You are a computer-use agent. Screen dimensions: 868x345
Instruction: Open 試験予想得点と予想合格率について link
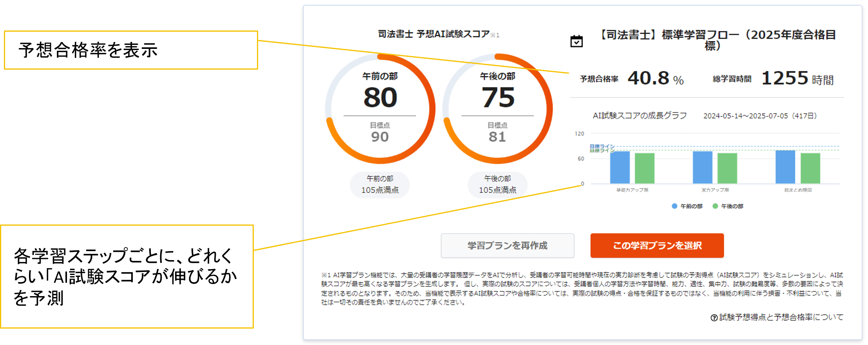tap(781, 317)
